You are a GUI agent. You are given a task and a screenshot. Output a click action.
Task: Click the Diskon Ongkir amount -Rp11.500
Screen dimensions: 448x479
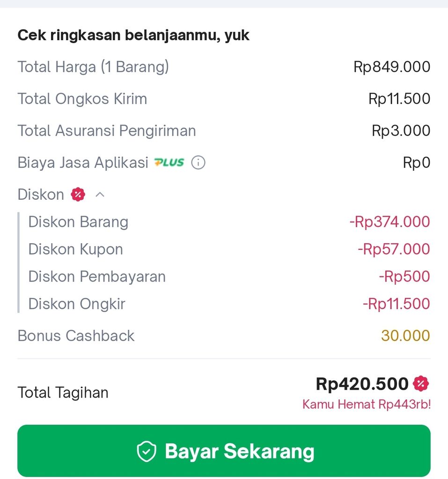397,304
